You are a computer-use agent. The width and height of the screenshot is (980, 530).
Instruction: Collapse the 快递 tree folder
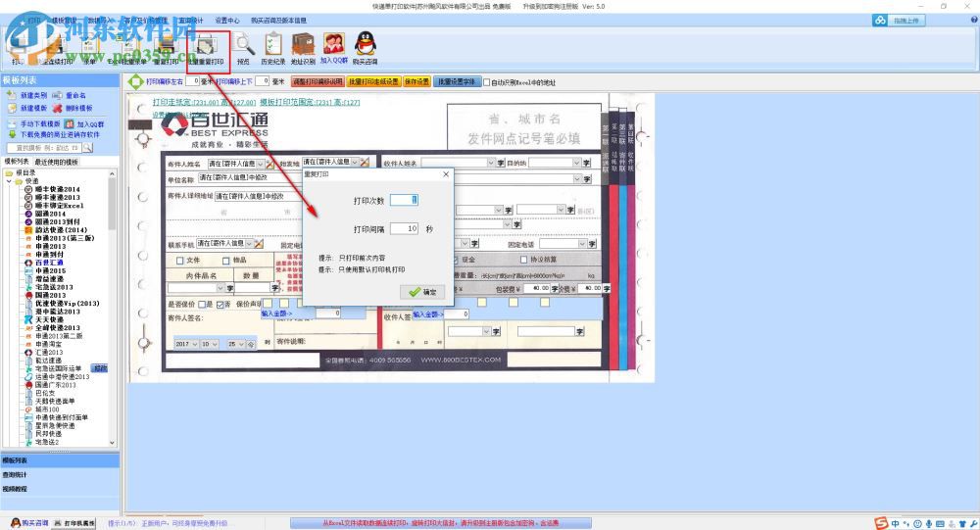click(x=10, y=181)
